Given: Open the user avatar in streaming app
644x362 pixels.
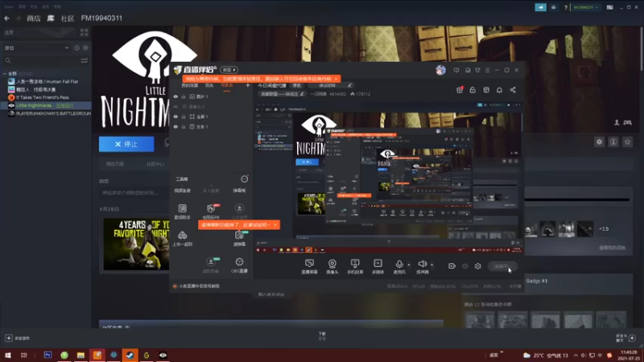Looking at the screenshot, I should click(440, 70).
